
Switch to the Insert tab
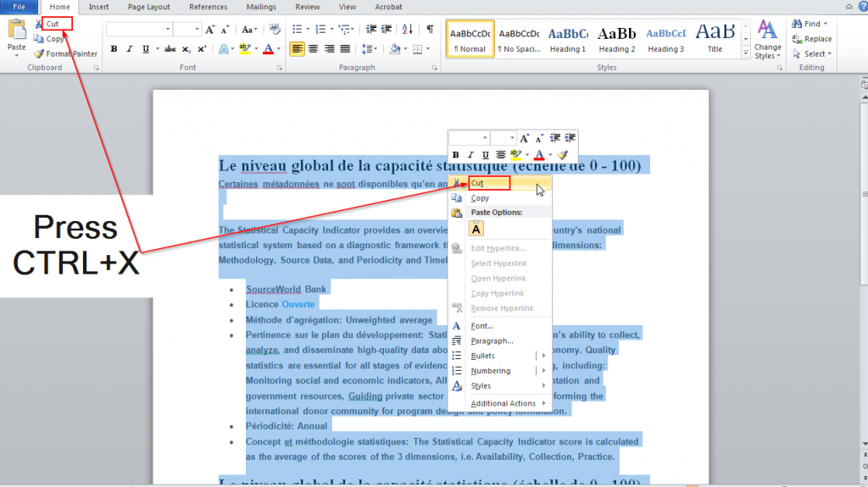point(98,7)
